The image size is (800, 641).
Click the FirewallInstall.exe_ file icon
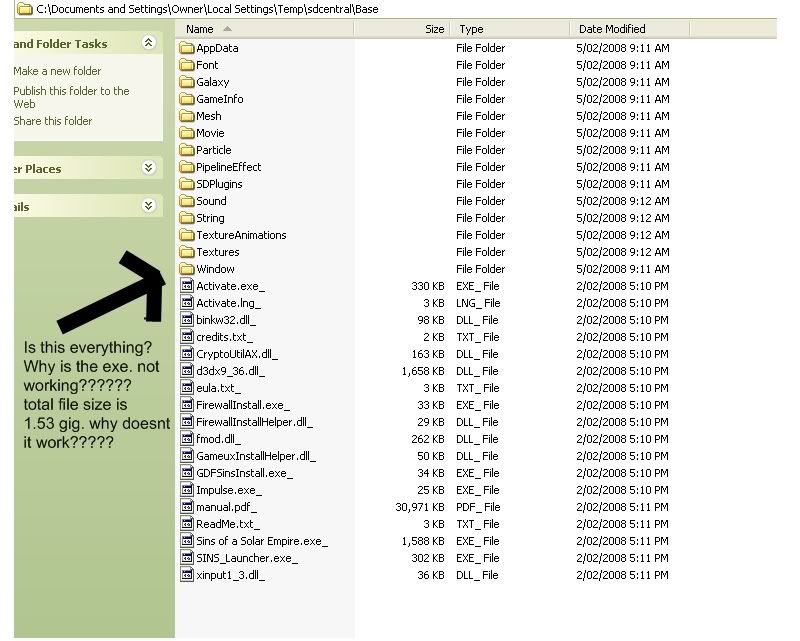click(x=187, y=405)
